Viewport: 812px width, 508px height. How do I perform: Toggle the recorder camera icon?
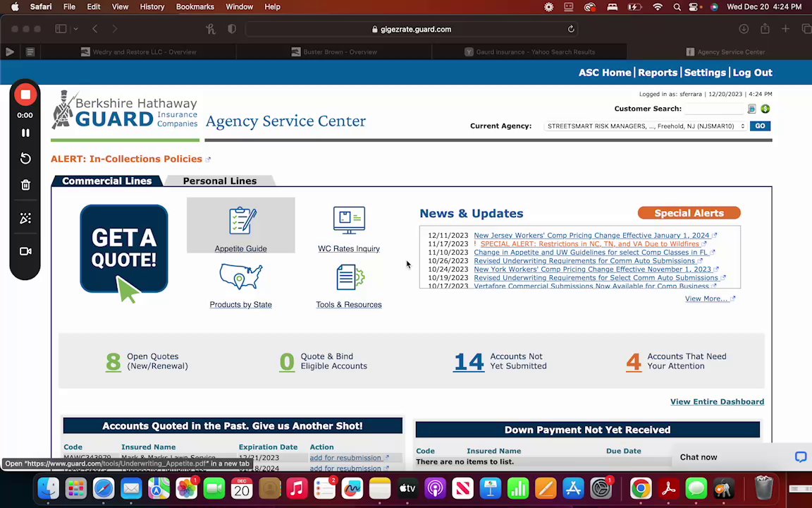(25, 251)
